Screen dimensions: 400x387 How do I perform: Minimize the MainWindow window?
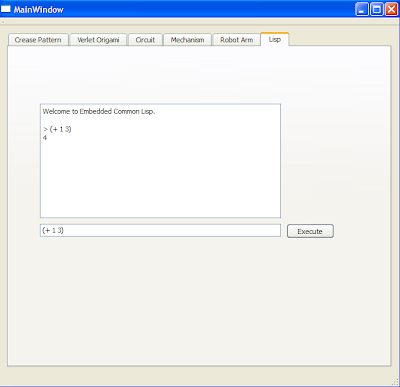pyautogui.click(x=362, y=9)
